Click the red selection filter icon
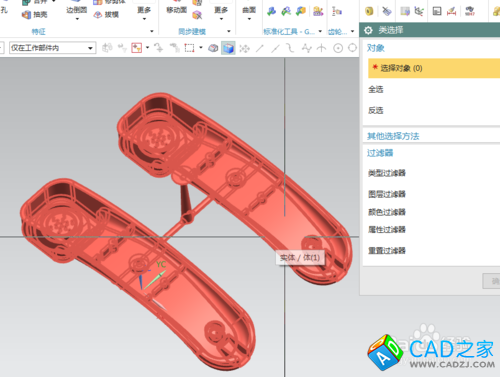The image size is (500, 377). click(x=137, y=48)
